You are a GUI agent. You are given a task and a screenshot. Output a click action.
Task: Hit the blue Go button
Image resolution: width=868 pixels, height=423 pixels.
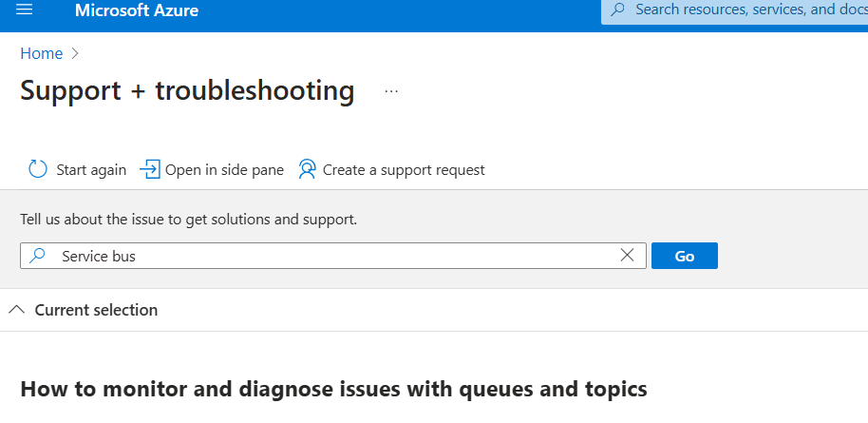tap(684, 256)
